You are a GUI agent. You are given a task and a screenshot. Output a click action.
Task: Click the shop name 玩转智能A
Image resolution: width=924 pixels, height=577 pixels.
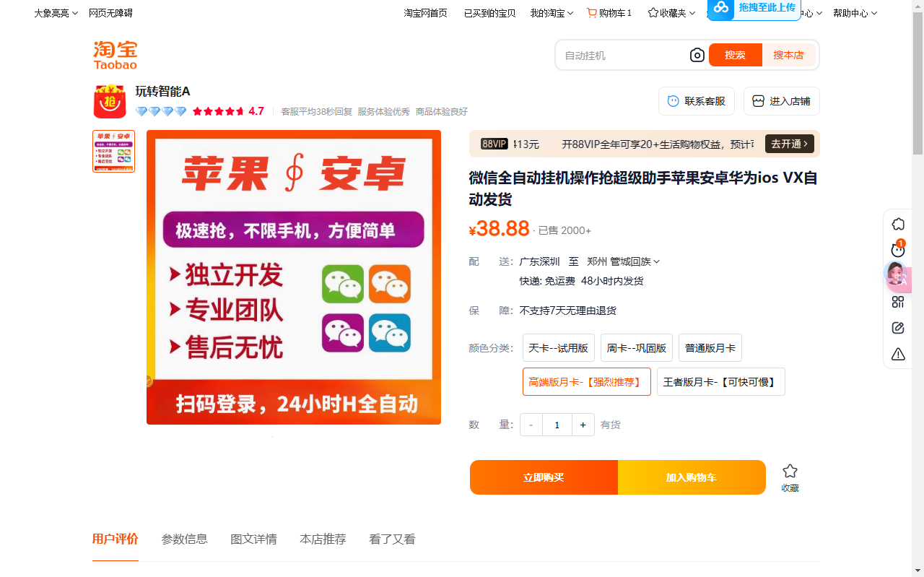[x=163, y=91]
